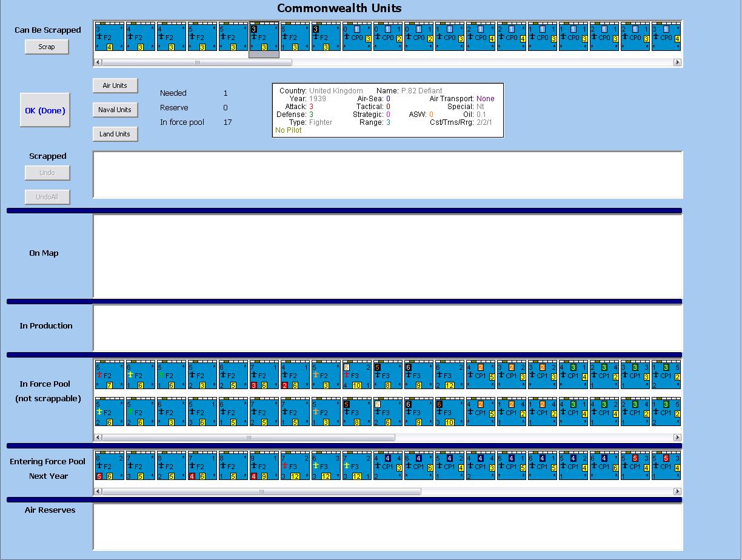
Task: Select force pool F3 with white 5 box costing 6
Action: [x=388, y=412]
